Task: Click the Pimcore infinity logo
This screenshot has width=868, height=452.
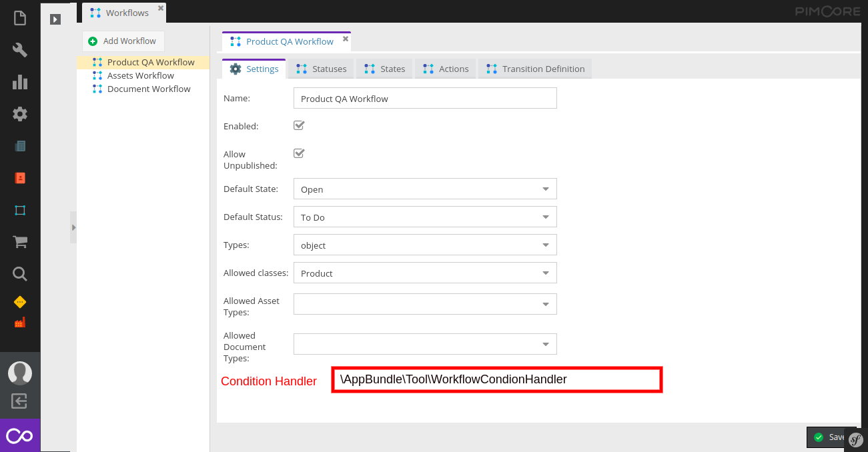Action: tap(19, 435)
